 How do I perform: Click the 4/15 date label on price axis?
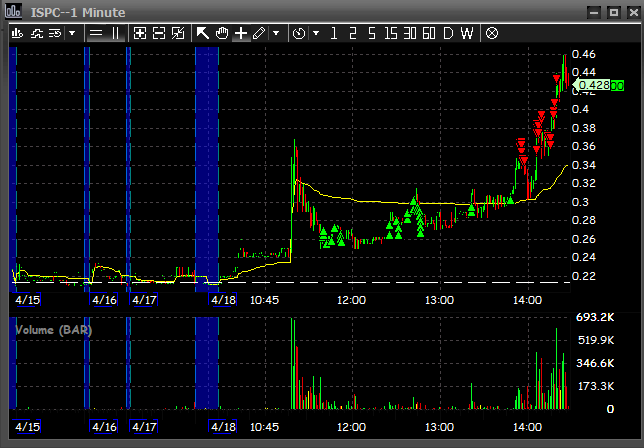[28, 300]
